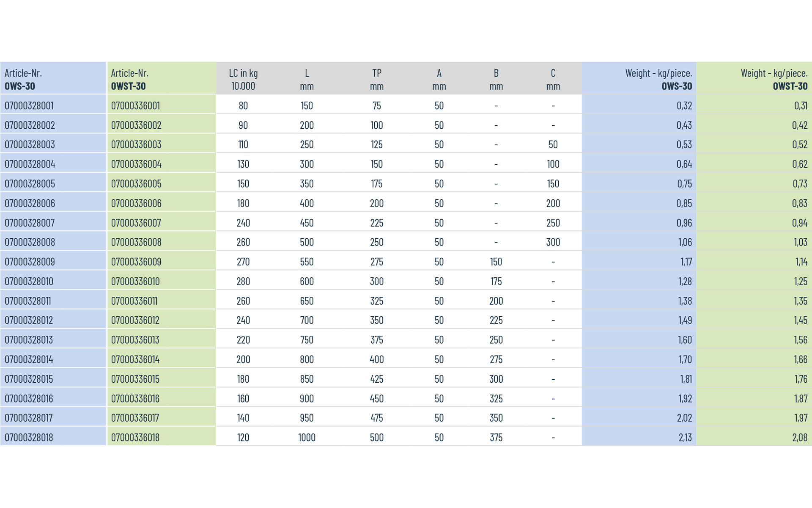Click the weight value 1,03

[800, 242]
